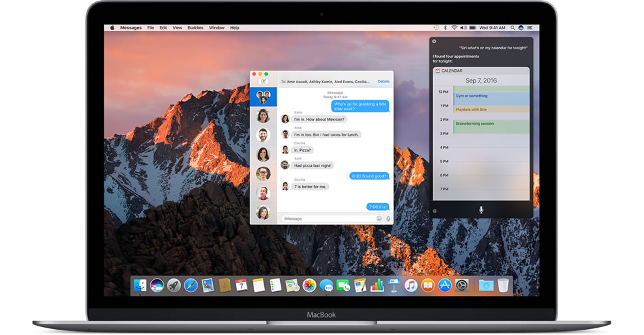Screen dimensions: 644x335
Task: Open Numbers chart icon in dock
Action: 377,285
